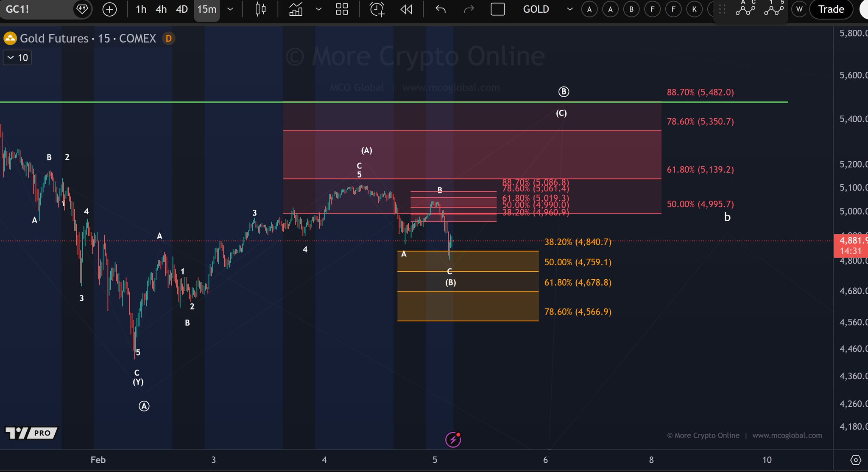The image size is (868, 472).
Task: Expand the timeframe interval dropdown arrow
Action: click(x=230, y=9)
